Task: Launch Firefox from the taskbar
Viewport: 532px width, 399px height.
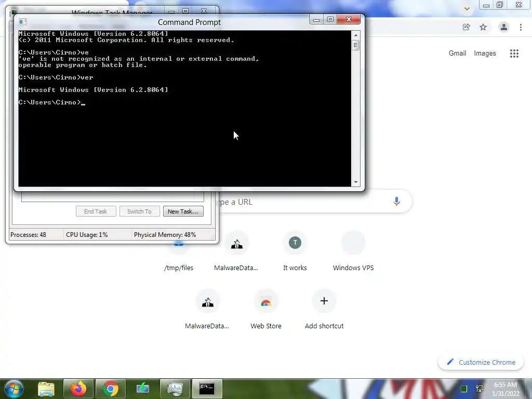Action: point(78,389)
